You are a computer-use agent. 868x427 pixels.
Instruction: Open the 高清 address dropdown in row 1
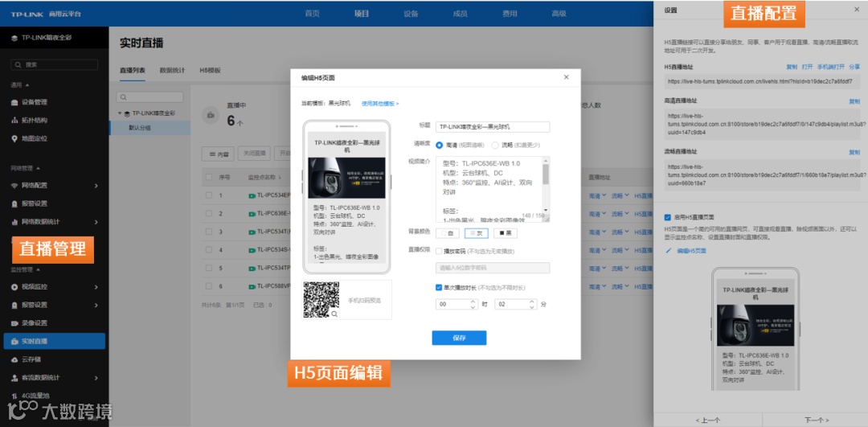click(596, 195)
